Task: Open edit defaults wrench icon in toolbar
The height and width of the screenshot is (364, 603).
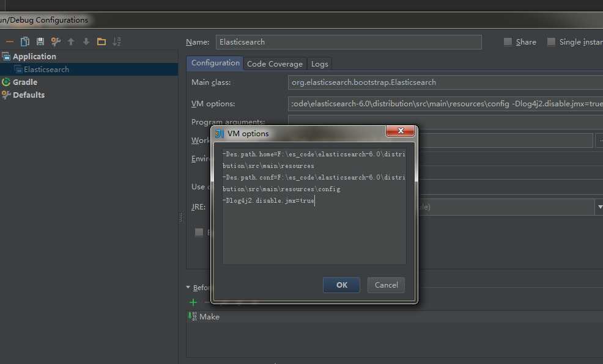Action: click(x=56, y=42)
